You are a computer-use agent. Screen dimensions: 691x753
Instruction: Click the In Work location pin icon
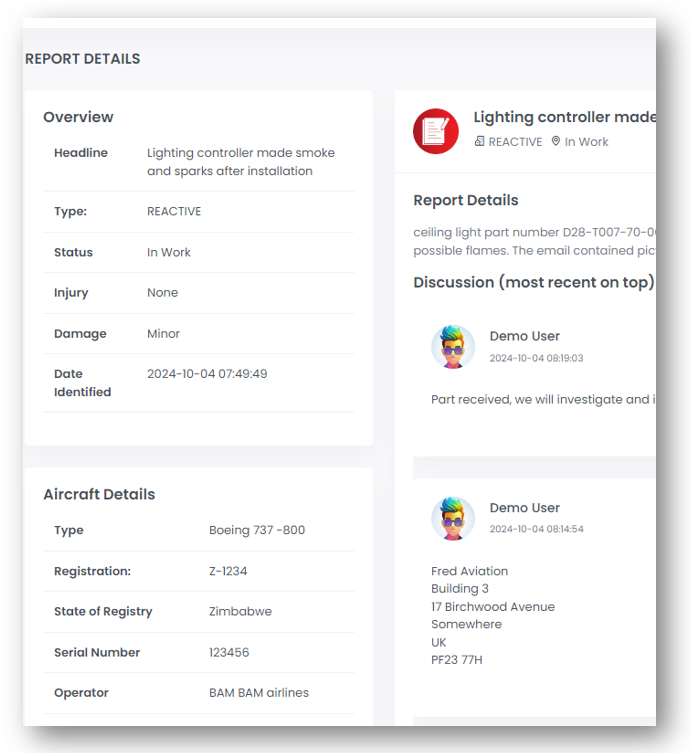tap(556, 142)
